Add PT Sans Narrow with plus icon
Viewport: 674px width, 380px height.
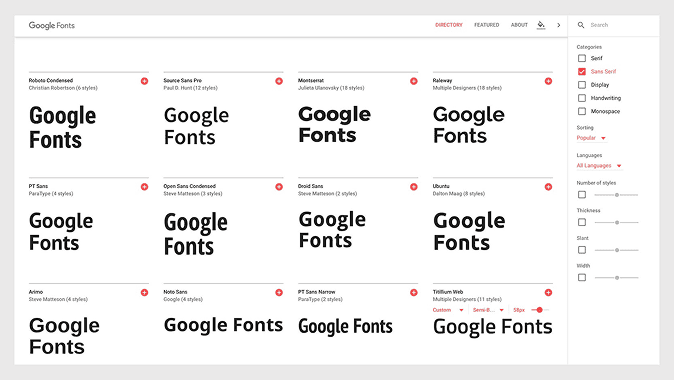[x=414, y=292]
